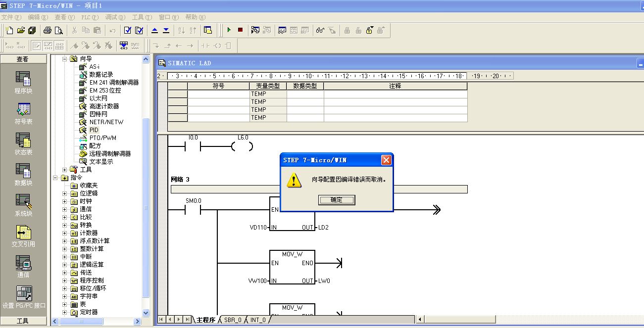Open the 调试 menu

tap(114, 17)
